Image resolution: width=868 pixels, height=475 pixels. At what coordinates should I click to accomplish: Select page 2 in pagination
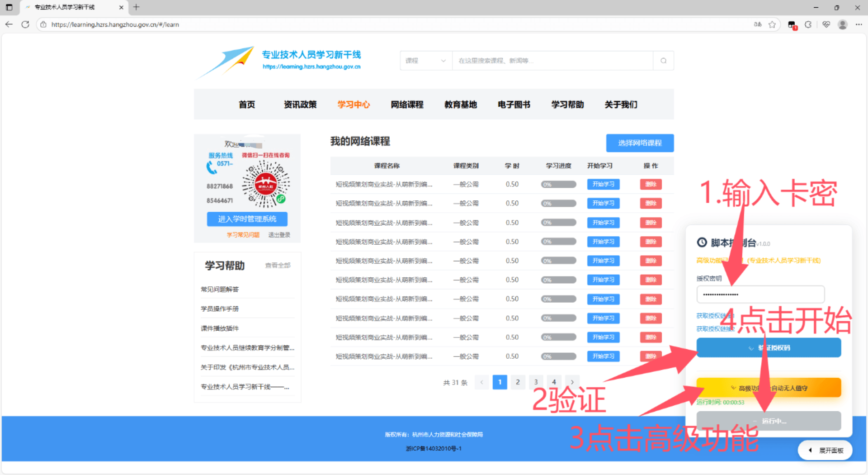518,382
